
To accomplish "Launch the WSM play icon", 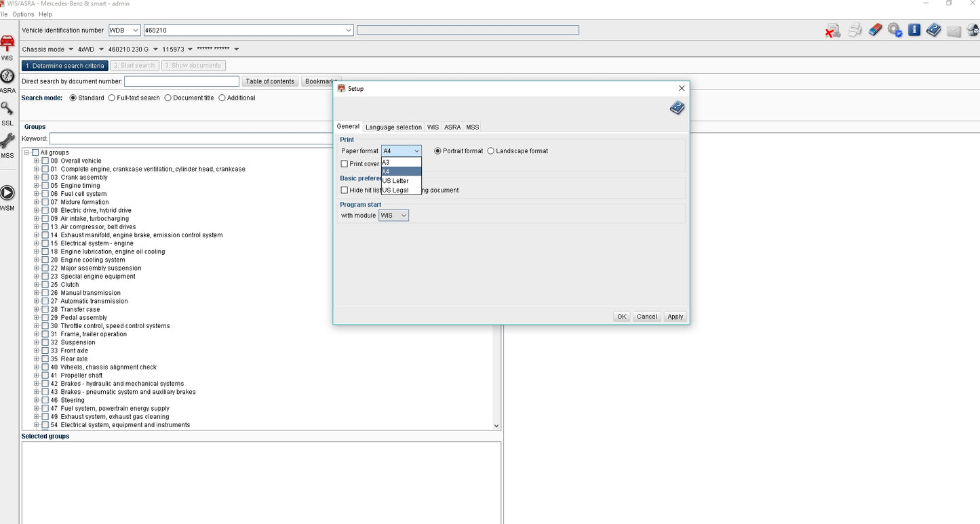I will (x=7, y=193).
